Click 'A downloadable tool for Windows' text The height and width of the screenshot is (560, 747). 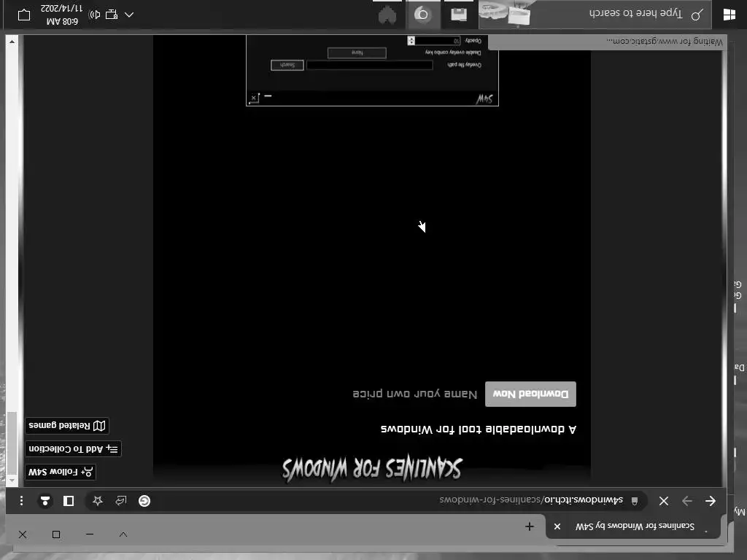pos(479,429)
